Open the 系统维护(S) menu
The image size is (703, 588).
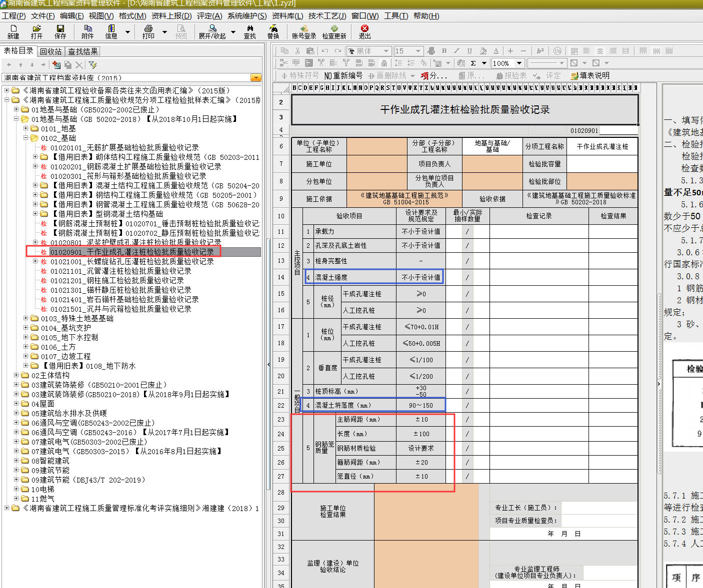pos(247,15)
